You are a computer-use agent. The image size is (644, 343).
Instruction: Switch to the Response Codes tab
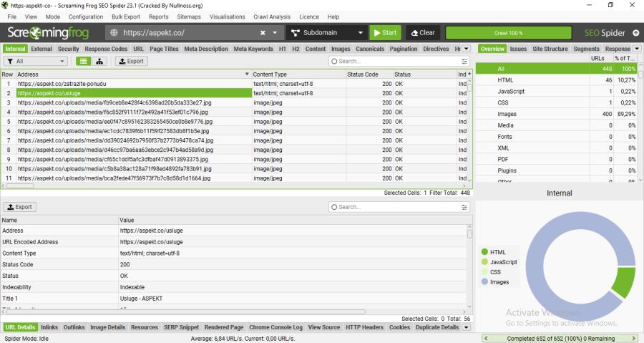[x=106, y=49]
